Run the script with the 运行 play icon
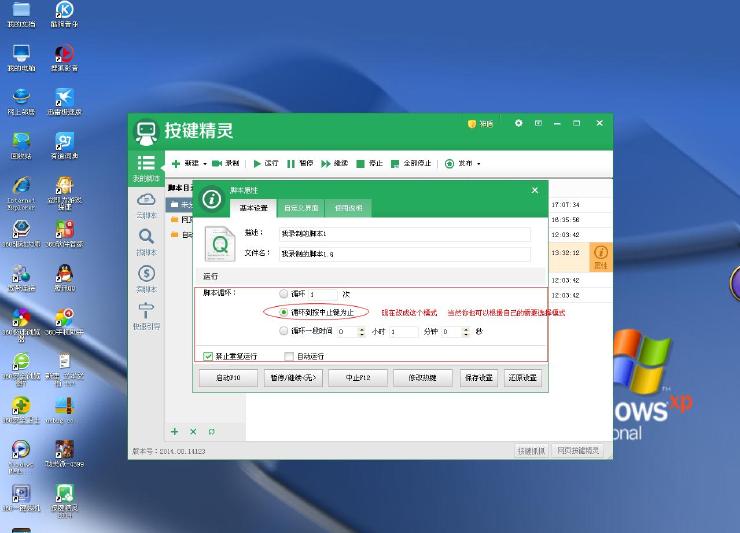 click(x=257, y=163)
